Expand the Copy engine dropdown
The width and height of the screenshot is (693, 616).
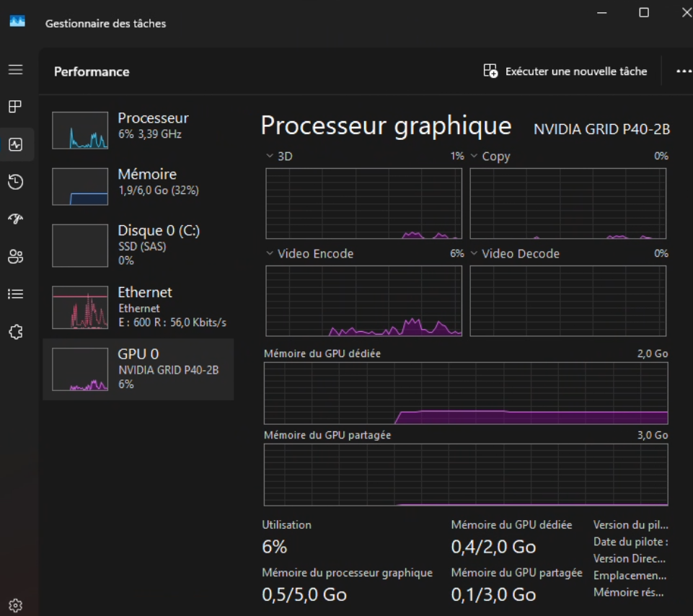[x=474, y=156]
